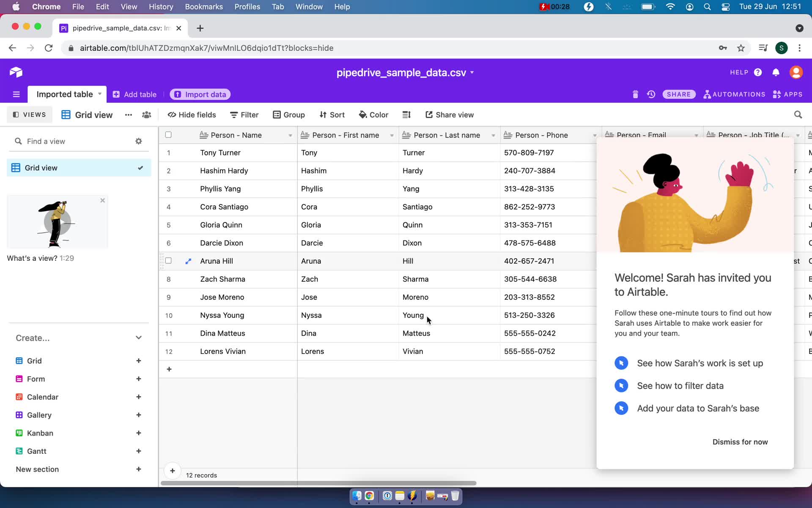Open view collaborators people icon
Image resolution: width=812 pixels, height=508 pixels.
147,115
